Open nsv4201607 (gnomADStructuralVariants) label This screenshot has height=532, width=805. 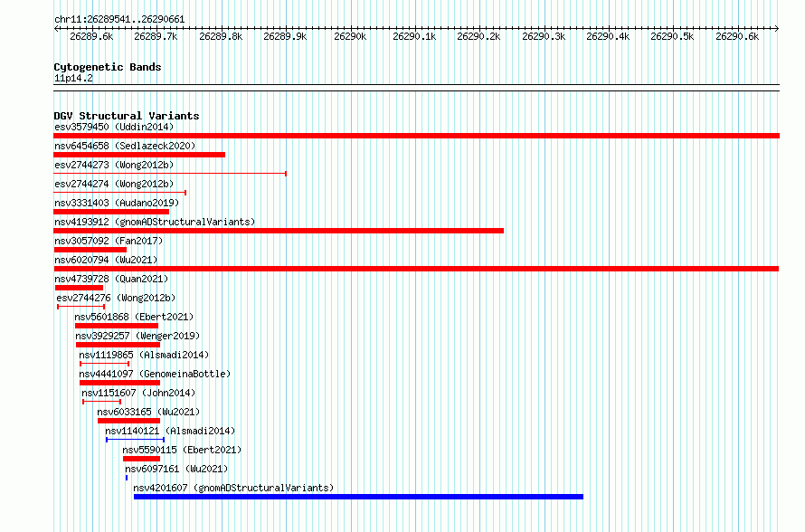point(233,488)
